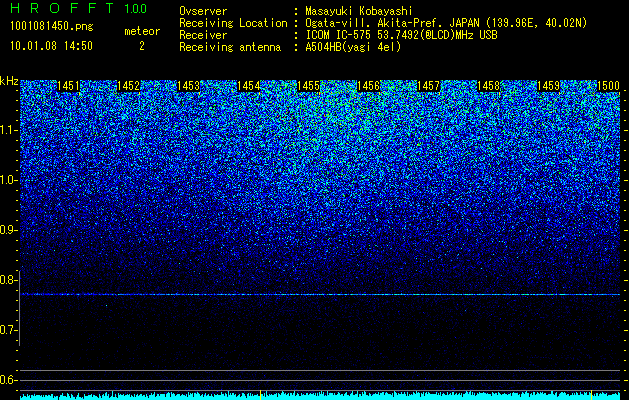Click the date stamp 10.01.08 14:50
629x400 pixels.
(51, 46)
